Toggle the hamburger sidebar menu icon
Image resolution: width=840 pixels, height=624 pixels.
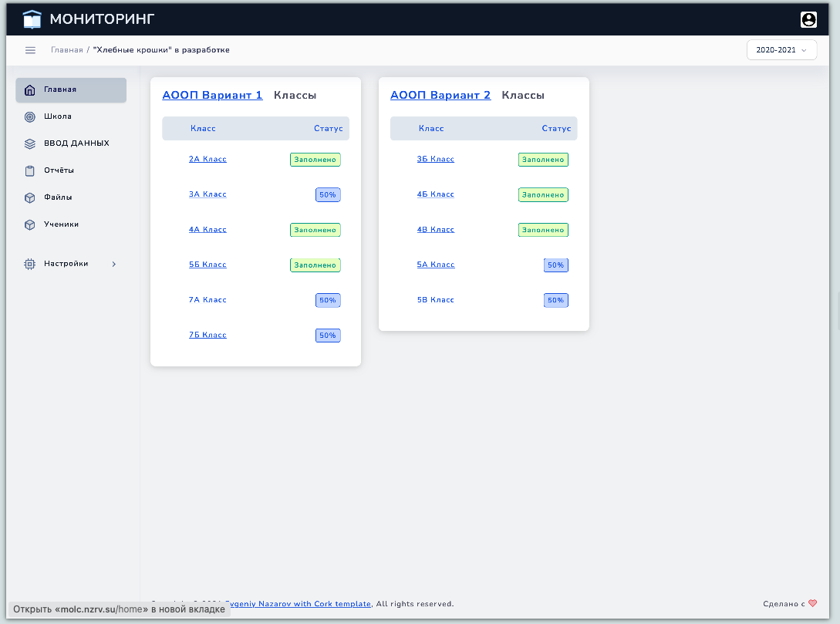pyautogui.click(x=31, y=50)
